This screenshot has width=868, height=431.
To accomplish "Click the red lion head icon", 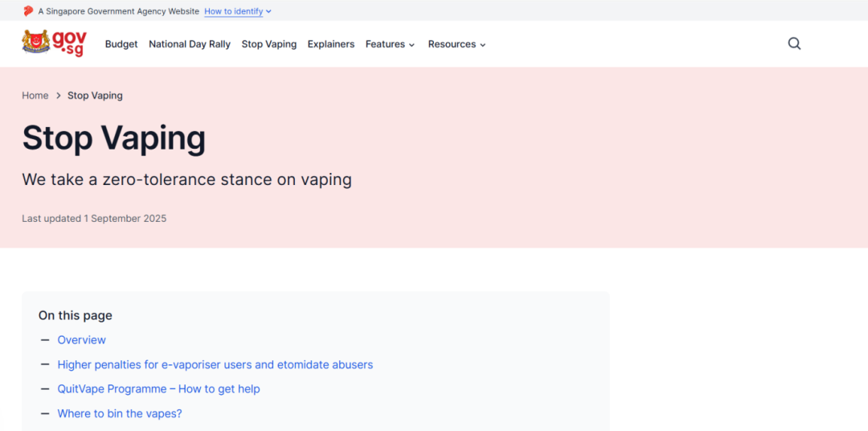I will point(28,11).
